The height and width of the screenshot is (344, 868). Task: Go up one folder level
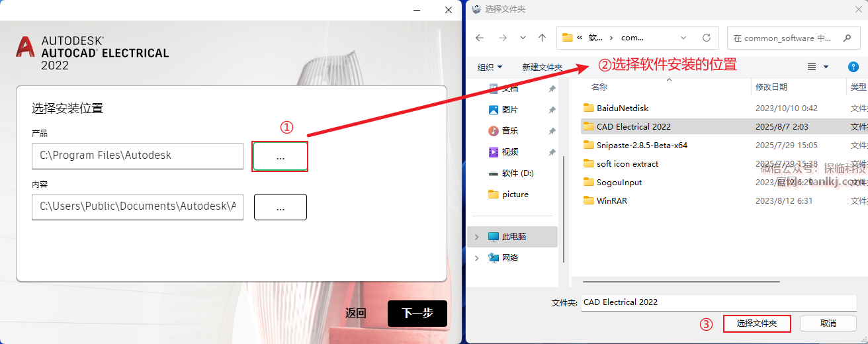tap(542, 38)
